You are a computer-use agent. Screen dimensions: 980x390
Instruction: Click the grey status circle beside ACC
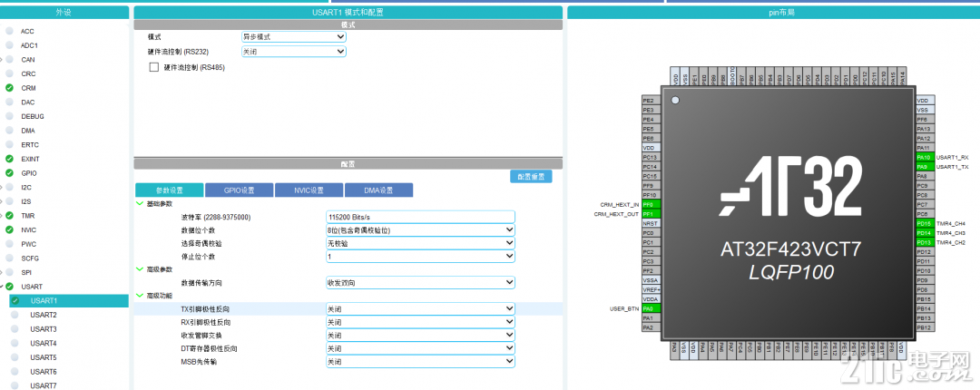pos(9,31)
